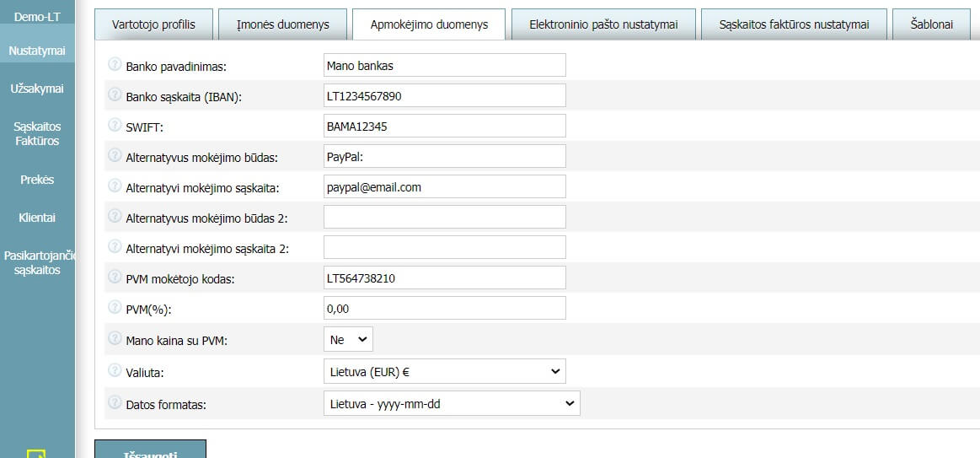Open Elektroninio pašto nustatymai tab
Image resolution: width=980 pixels, height=458 pixels.
[603, 24]
